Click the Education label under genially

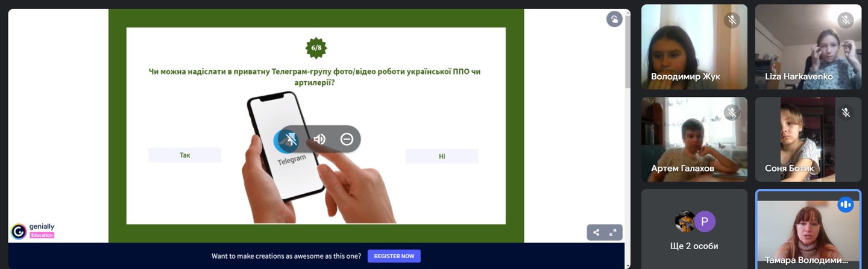(x=42, y=235)
